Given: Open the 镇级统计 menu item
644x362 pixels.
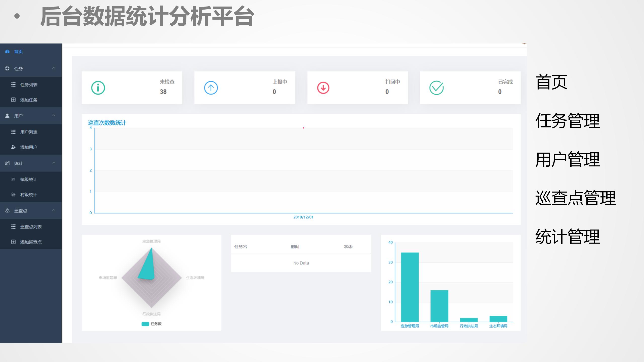Looking at the screenshot, I should (29, 179).
